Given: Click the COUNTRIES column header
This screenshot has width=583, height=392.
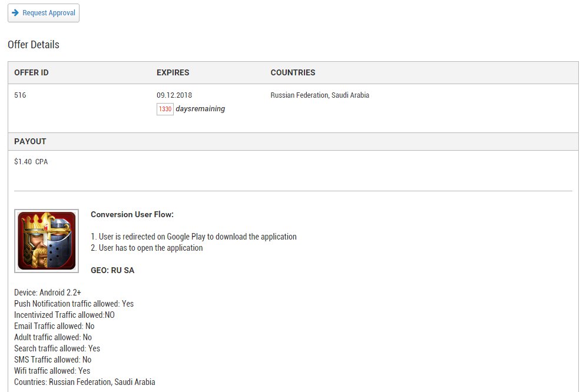Looking at the screenshot, I should (293, 72).
